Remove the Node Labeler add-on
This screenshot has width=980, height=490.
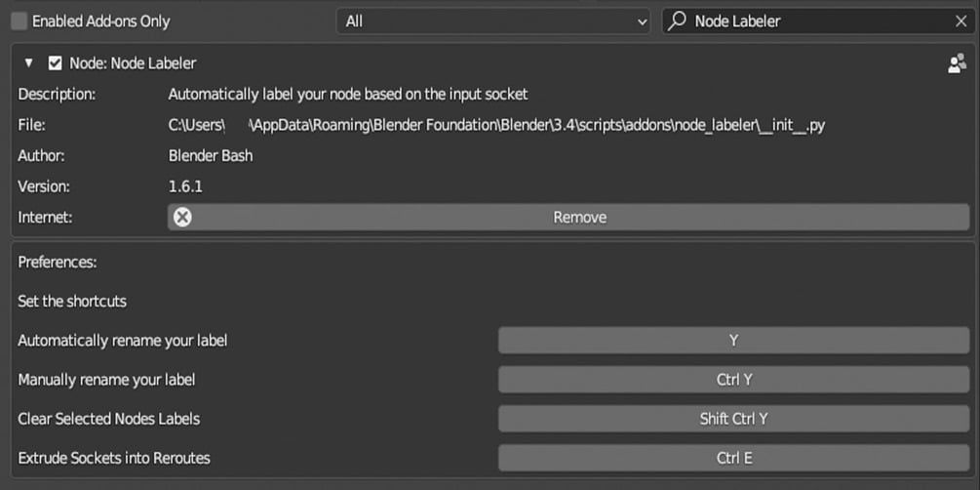tap(579, 218)
